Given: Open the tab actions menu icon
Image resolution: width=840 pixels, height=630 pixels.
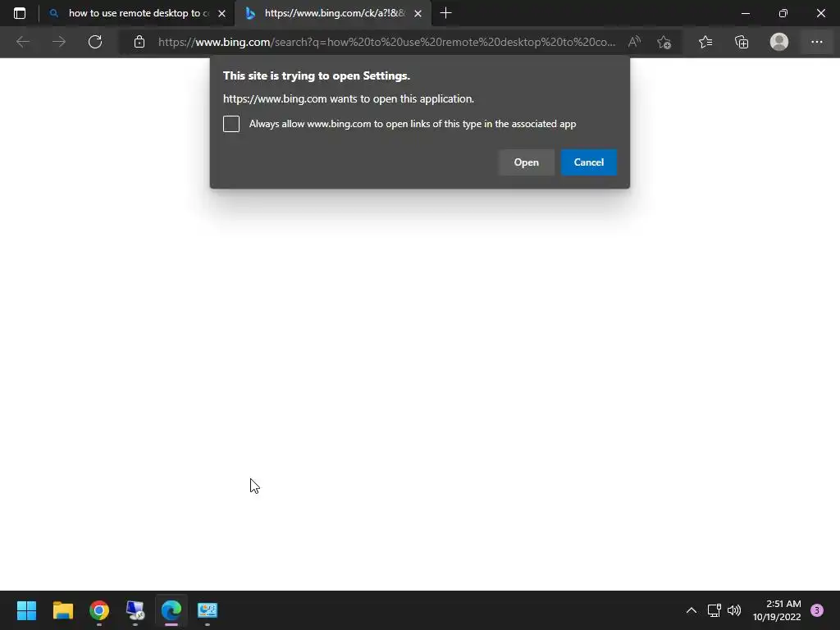Looking at the screenshot, I should pyautogui.click(x=20, y=13).
